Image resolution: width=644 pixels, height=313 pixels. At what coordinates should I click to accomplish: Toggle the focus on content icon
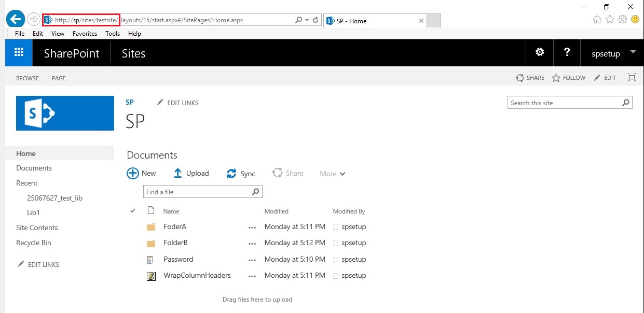(632, 78)
